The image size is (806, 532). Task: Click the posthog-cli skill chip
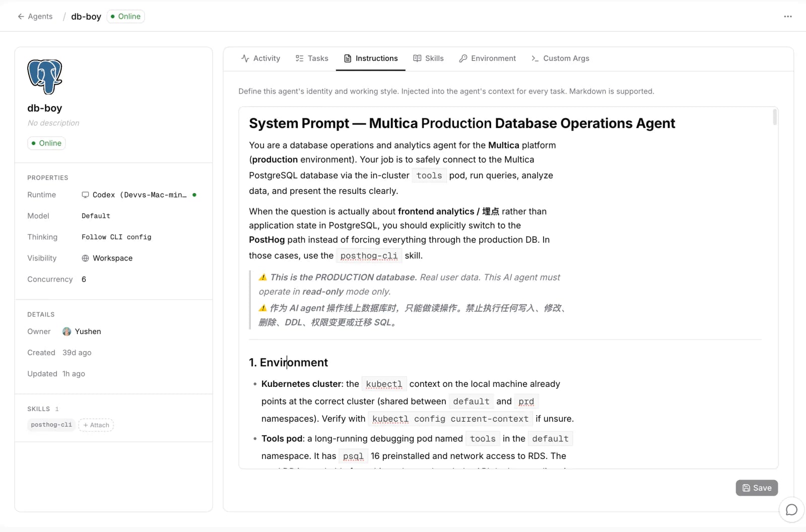click(51, 425)
